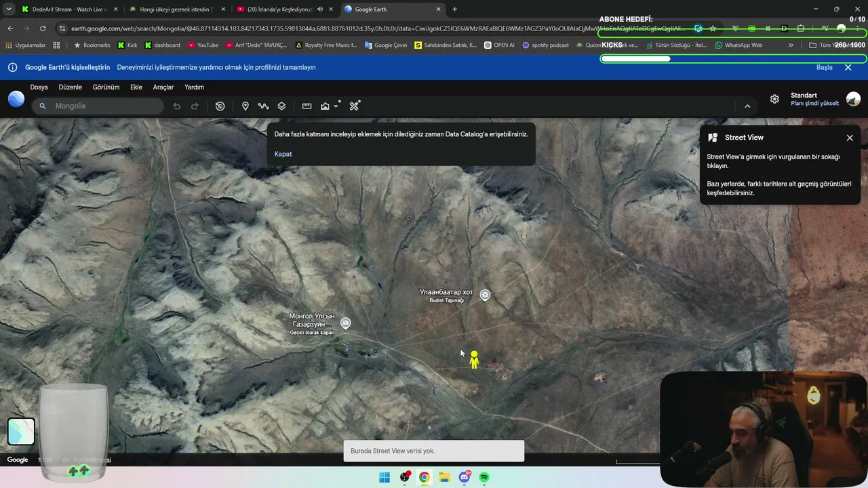Open the map layers tool
Screen dimensions: 868x488
[281, 106]
